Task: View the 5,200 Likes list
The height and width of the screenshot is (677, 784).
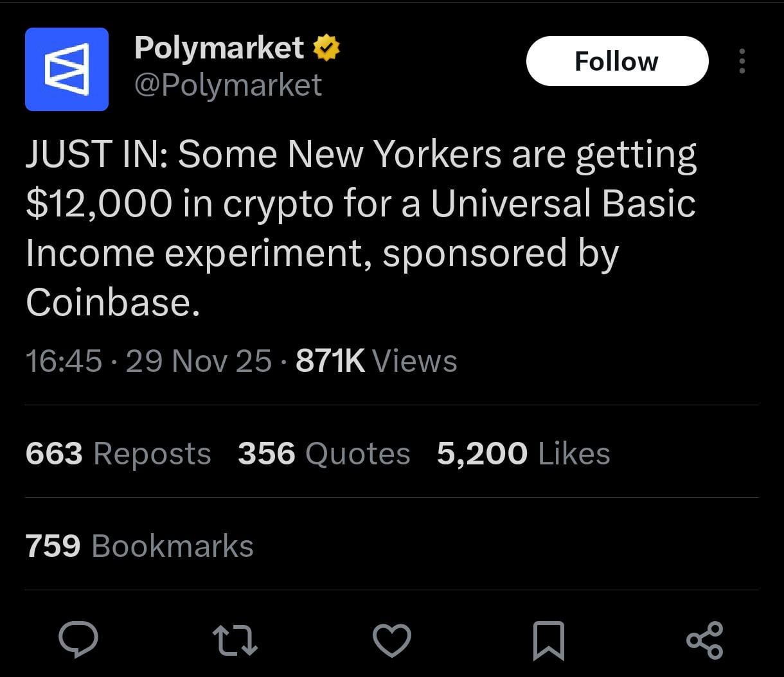Action: [x=523, y=453]
